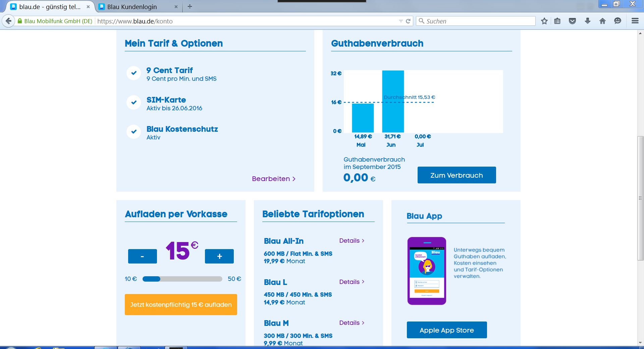Open the Firefox Hello chat icon
Viewport: 644px width, 349px height.
(618, 21)
